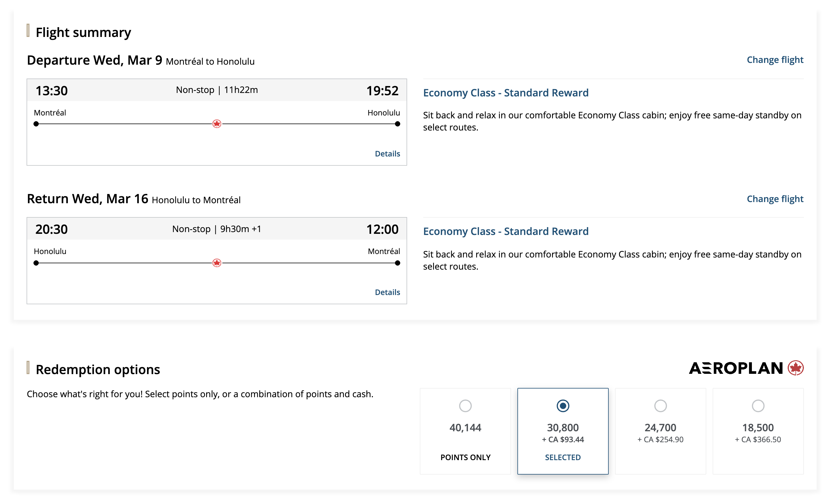Select the 30,800 points plus $93.44 option
831x504 pixels.
pos(562,406)
